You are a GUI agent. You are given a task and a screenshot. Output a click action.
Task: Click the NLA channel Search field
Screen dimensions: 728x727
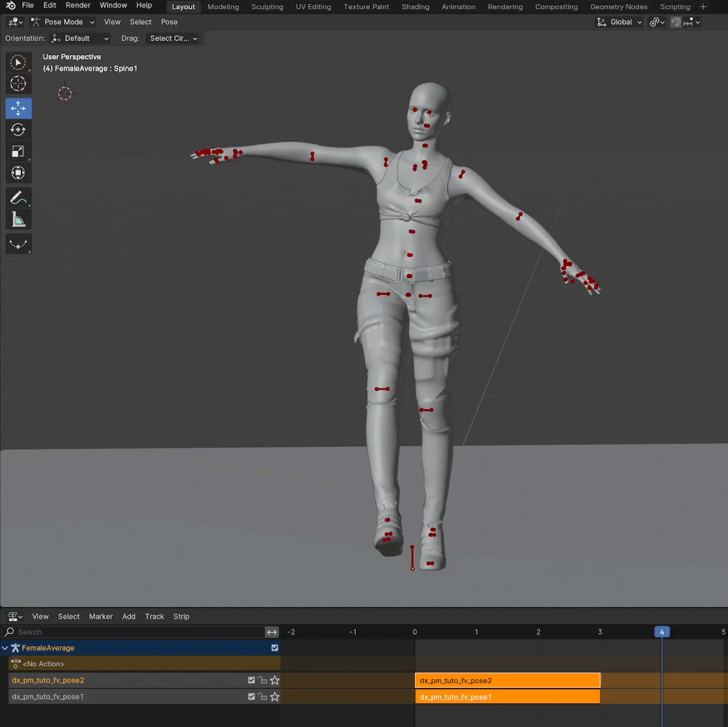coord(135,632)
